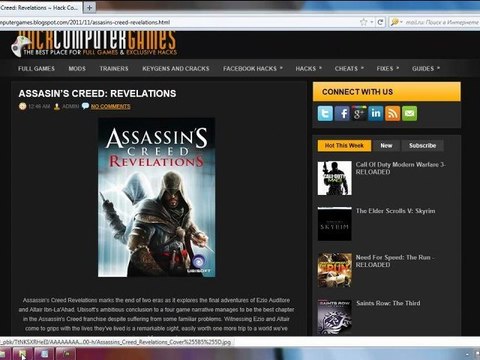
Task: Expand the bookmark star dropdown arrow
Action: click(x=372, y=22)
